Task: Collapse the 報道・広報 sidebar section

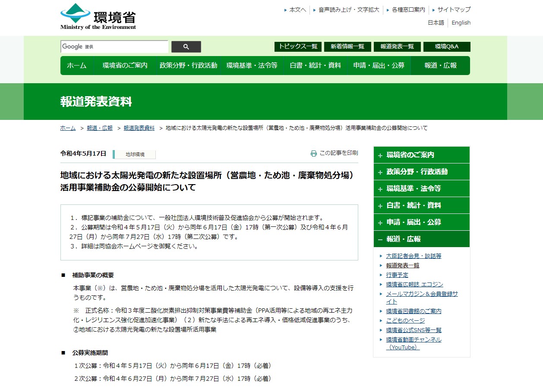Action: coord(421,239)
